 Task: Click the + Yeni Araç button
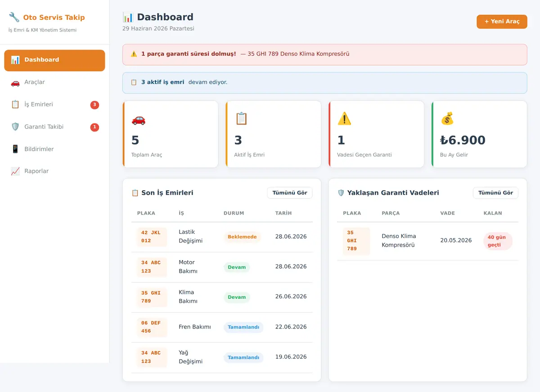click(x=502, y=22)
